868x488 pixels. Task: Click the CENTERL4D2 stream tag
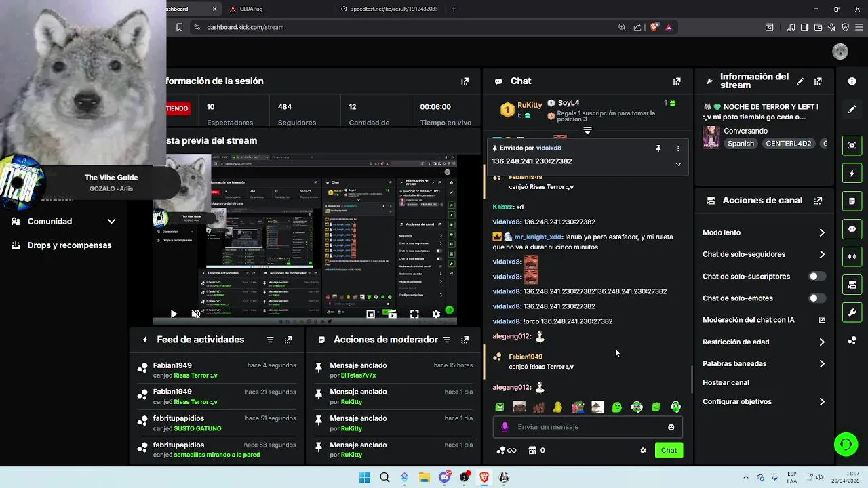(x=788, y=144)
